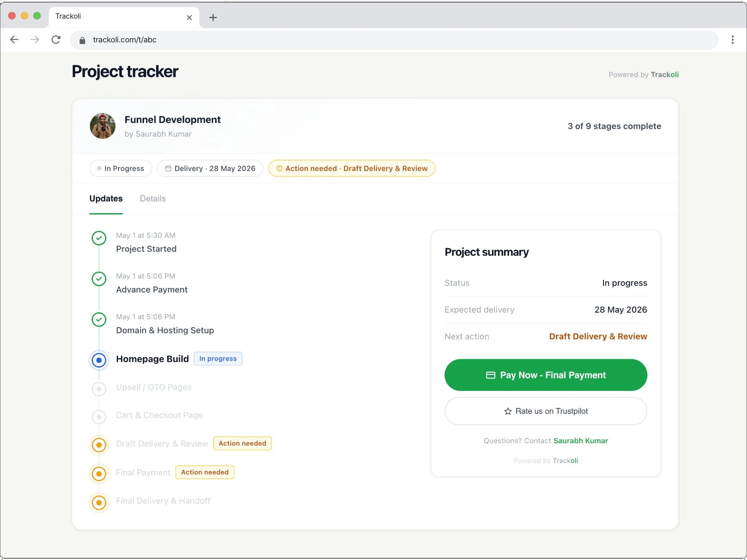Viewport: 747px width, 560px height.
Task: Click the orange Final Payment stage marker
Action: tap(99, 474)
